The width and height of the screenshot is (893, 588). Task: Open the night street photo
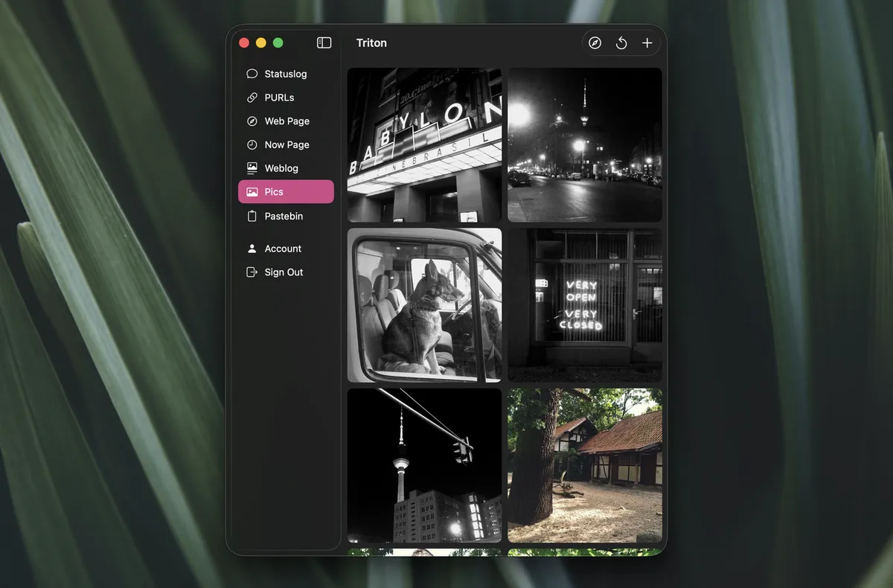[585, 145]
